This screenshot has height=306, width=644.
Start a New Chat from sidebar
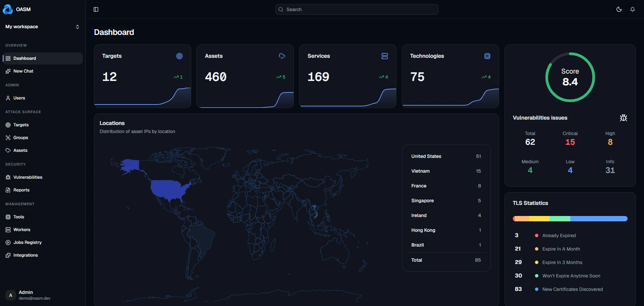43,71
